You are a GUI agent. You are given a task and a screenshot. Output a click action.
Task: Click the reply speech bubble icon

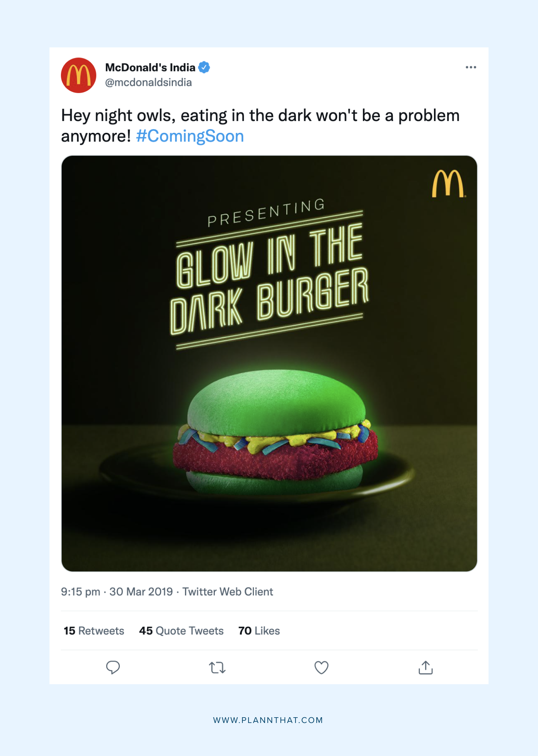tap(113, 667)
